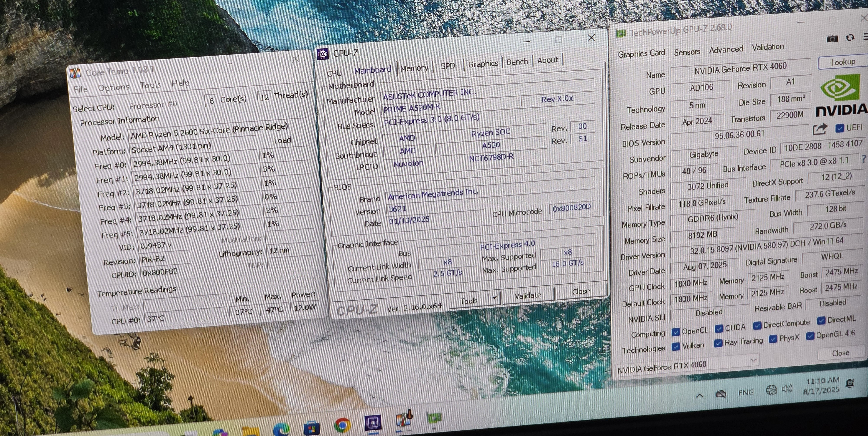
Task: Click the GPU-Z taskbar icon
Action: (434, 418)
